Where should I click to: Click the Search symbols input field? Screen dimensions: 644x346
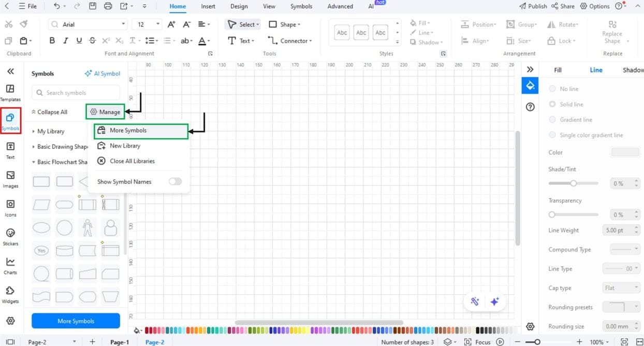click(76, 93)
